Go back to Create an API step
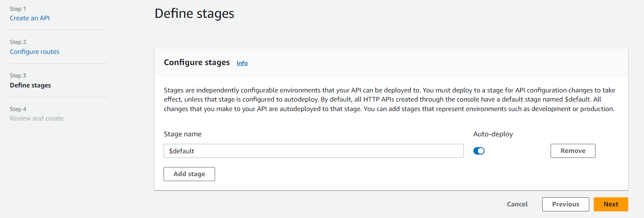This screenshot has width=644, height=218. pos(30,18)
